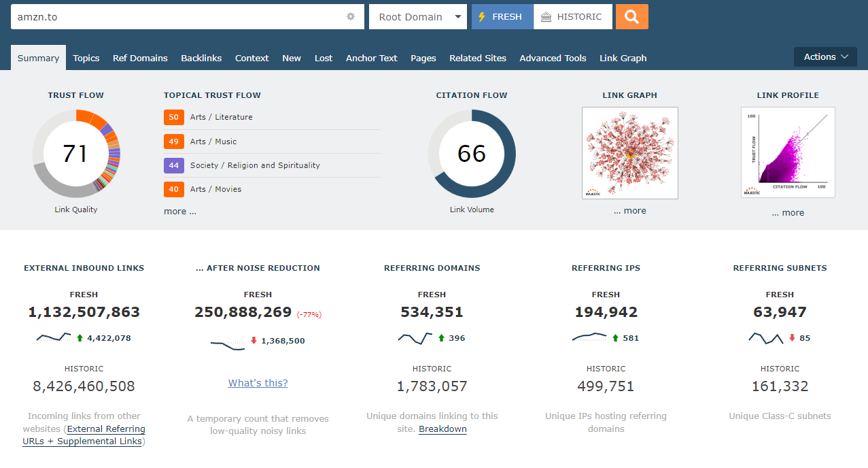Click '... more' under Link Profile thumbnail
The width and height of the screenshot is (868, 468).
click(x=788, y=213)
